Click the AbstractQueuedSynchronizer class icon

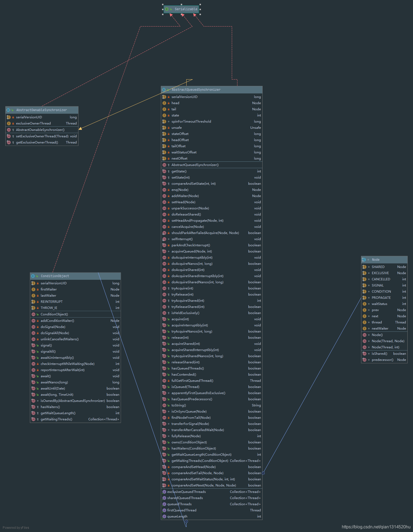(164, 90)
